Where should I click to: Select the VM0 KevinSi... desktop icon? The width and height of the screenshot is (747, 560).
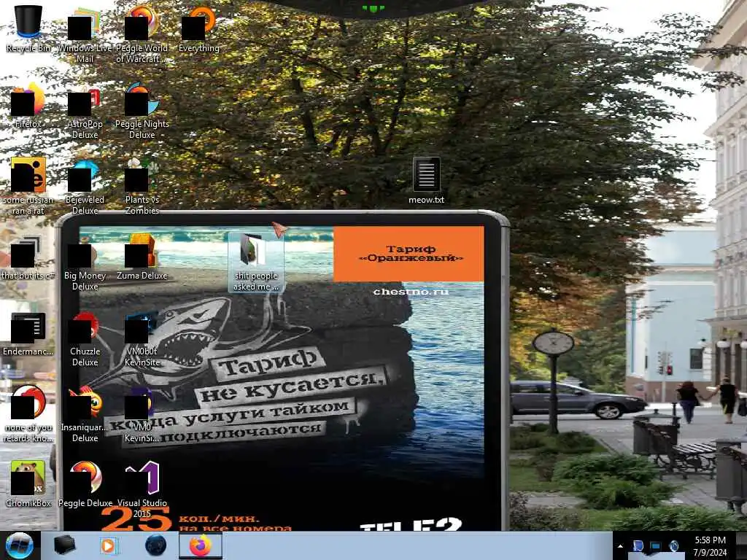tap(142, 414)
